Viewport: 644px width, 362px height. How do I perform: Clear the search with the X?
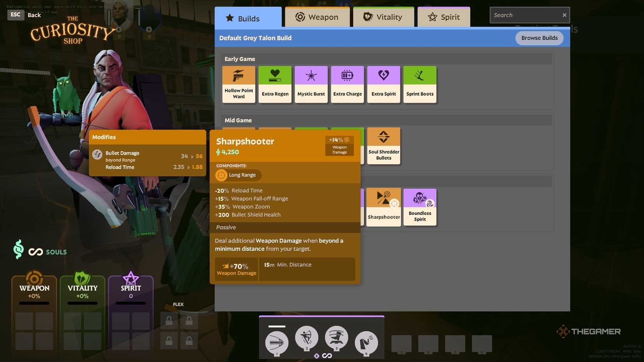point(564,15)
